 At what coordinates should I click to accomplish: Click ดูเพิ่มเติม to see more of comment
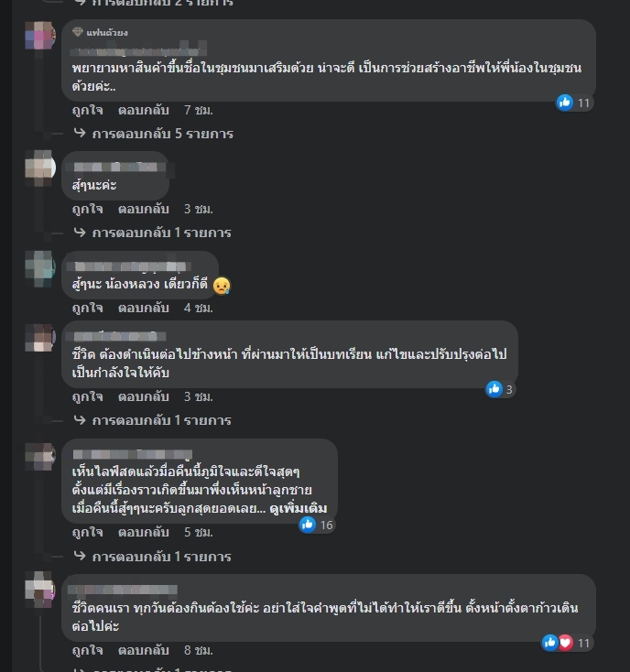coord(299,509)
